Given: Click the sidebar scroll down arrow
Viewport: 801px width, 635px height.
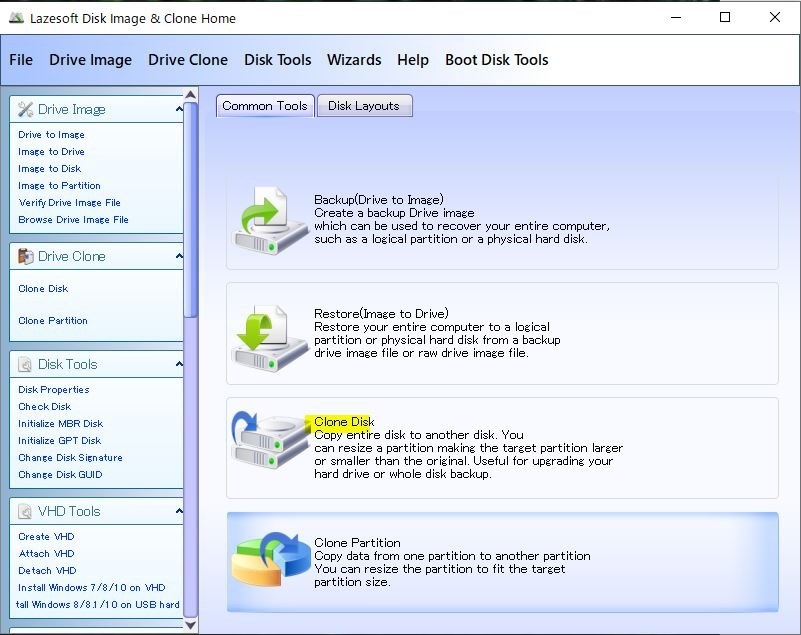Looking at the screenshot, I should coord(191,625).
